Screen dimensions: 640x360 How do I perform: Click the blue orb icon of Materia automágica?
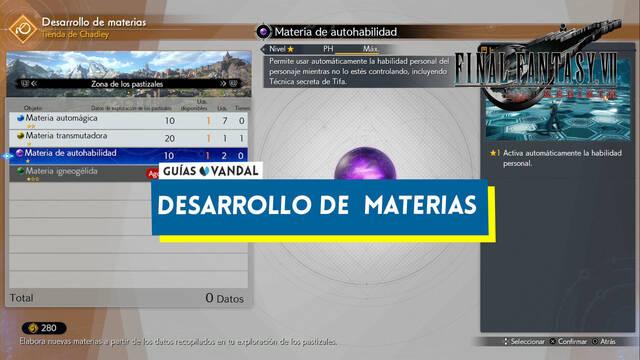(x=20, y=118)
